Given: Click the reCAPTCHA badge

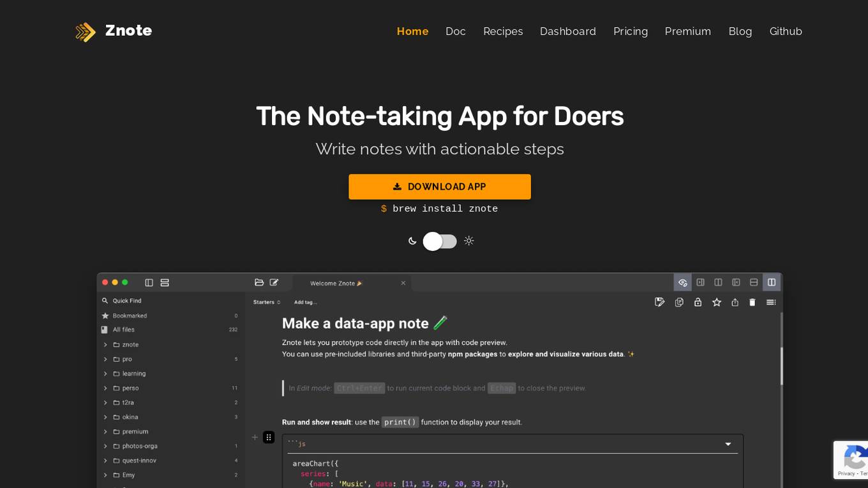Looking at the screenshot, I should [851, 459].
